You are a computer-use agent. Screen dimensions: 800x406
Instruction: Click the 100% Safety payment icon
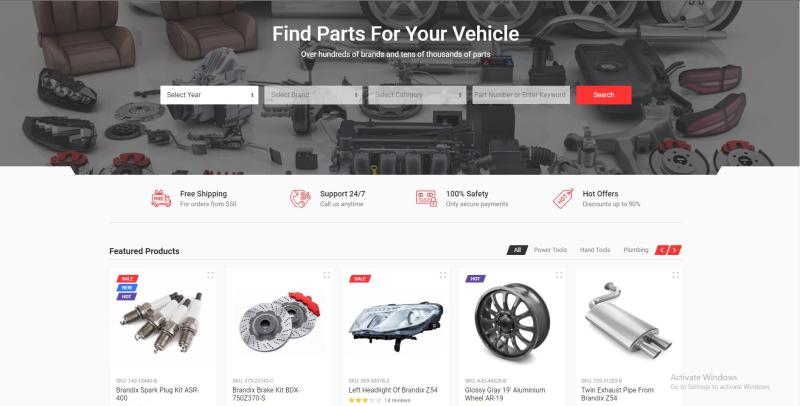pos(426,198)
